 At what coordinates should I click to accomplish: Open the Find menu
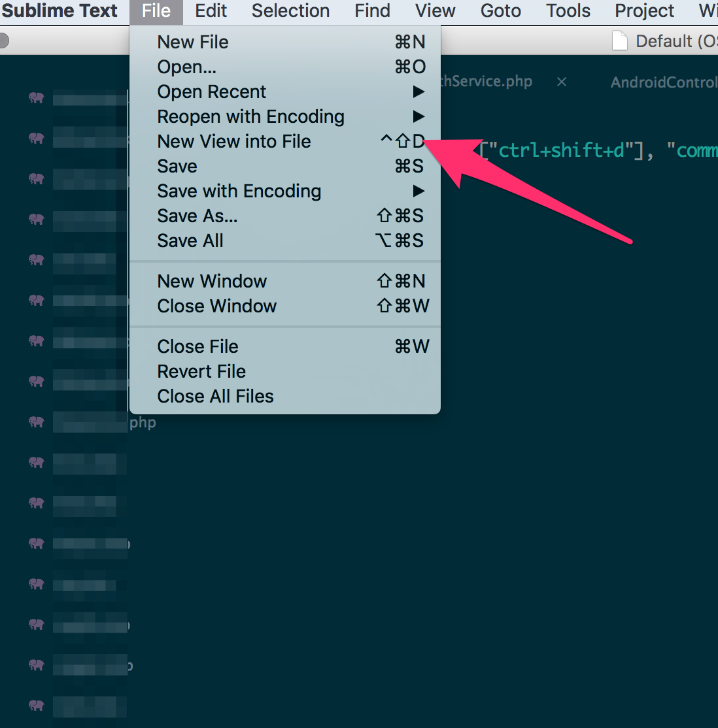click(x=372, y=10)
